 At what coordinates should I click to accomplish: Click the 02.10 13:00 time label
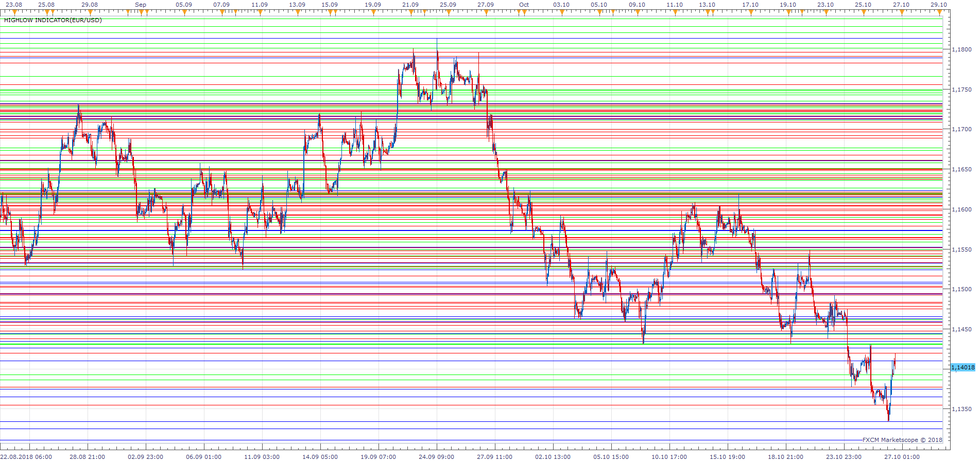[553, 457]
